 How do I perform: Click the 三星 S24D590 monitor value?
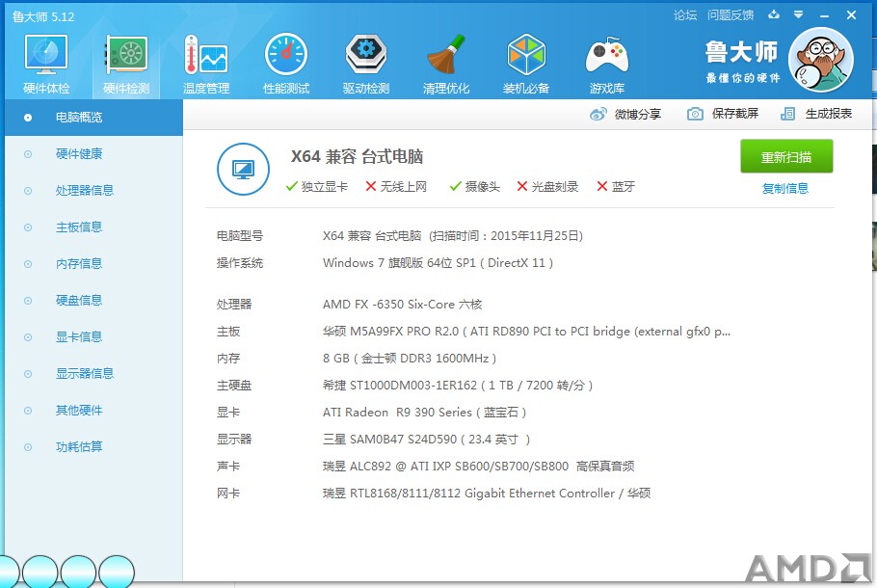click(426, 440)
